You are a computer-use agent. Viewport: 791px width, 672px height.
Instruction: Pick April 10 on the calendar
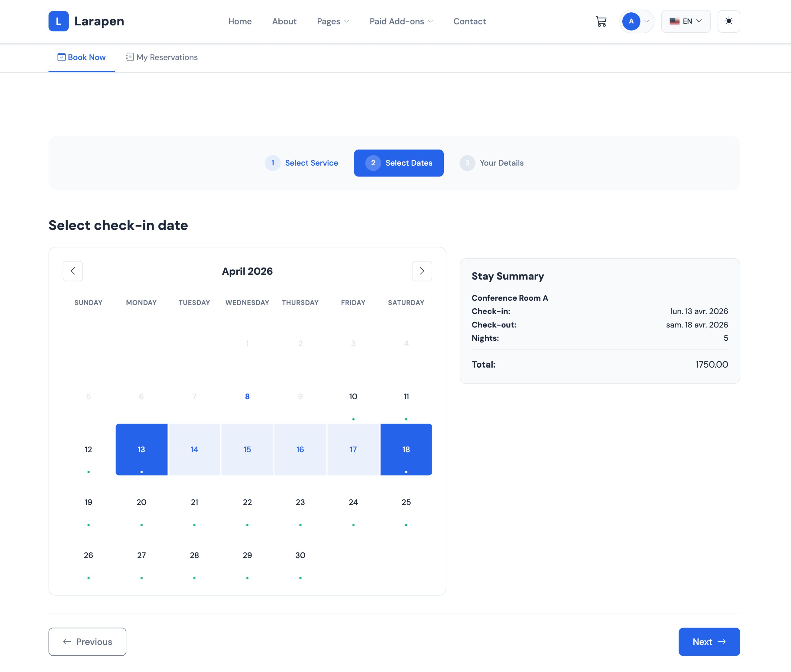(353, 397)
